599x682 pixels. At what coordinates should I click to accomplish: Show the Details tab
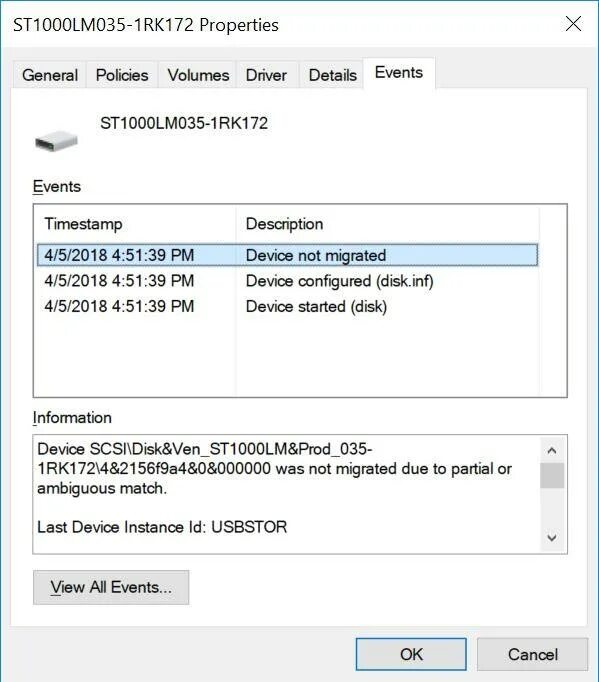[332, 75]
